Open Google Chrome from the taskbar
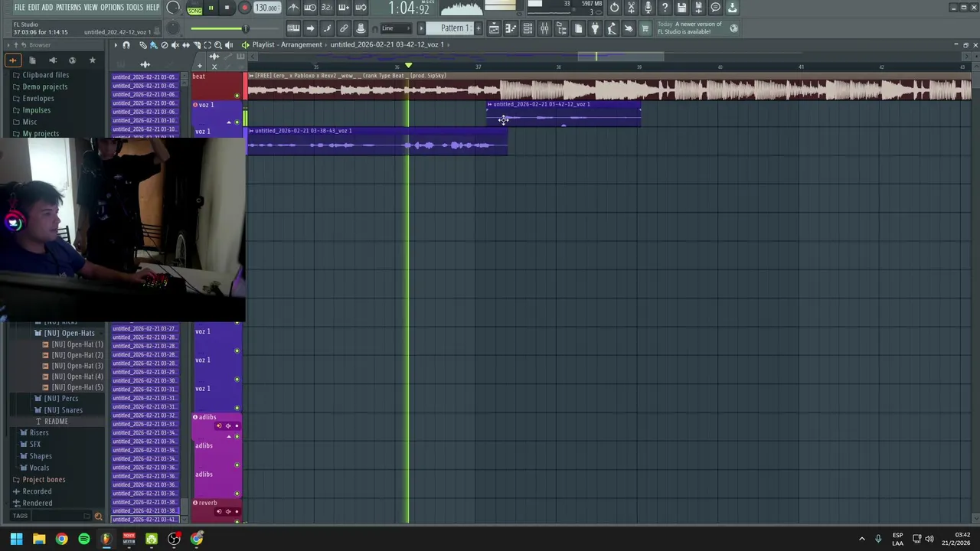The image size is (980, 551). tap(61, 539)
